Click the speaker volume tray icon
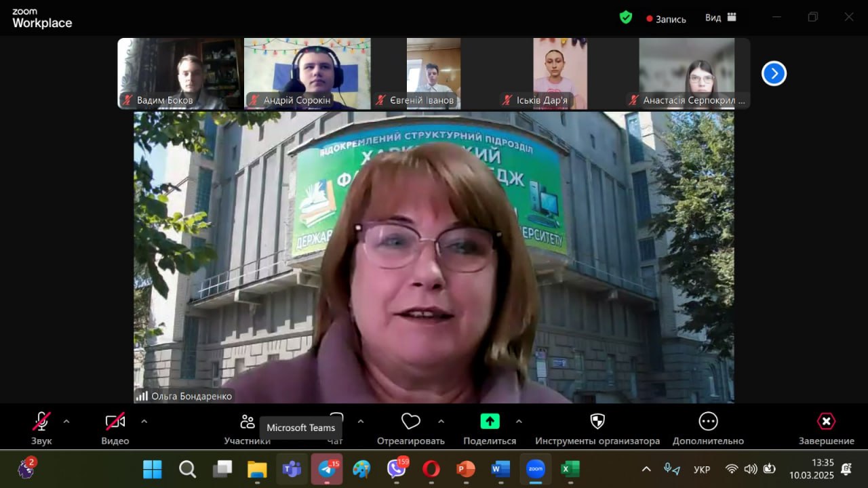 [x=751, y=469]
